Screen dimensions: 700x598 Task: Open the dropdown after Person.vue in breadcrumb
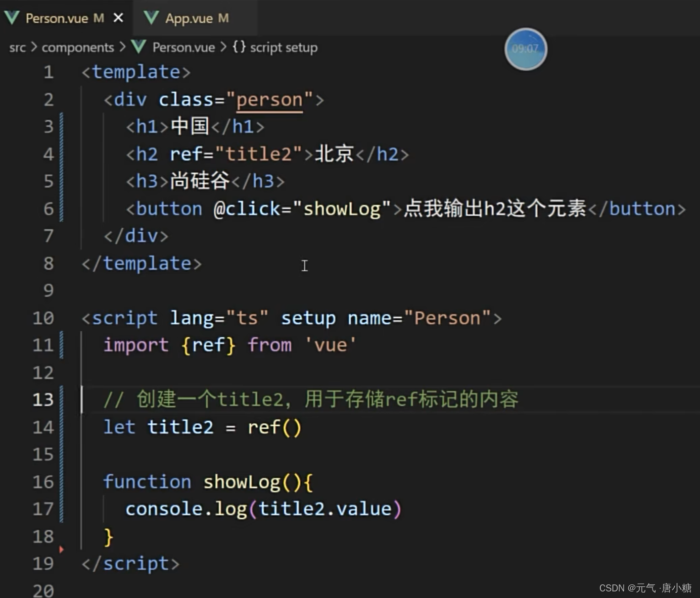pyautogui.click(x=224, y=47)
